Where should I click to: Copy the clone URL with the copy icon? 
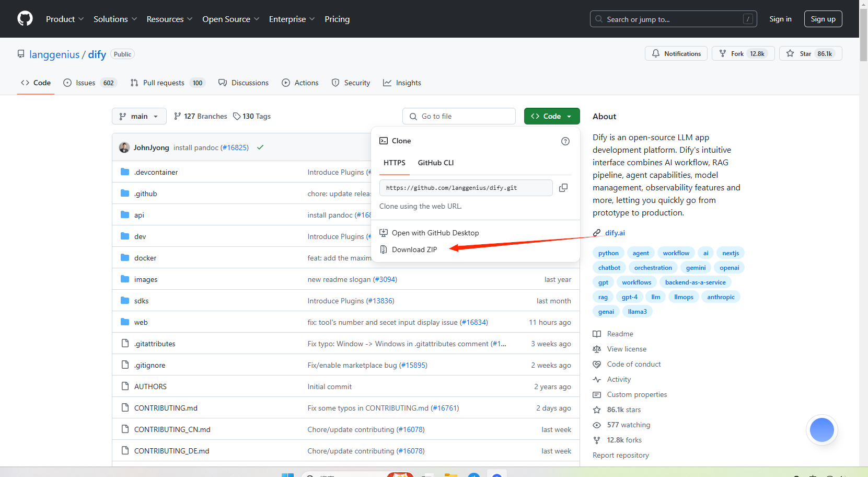(x=563, y=188)
